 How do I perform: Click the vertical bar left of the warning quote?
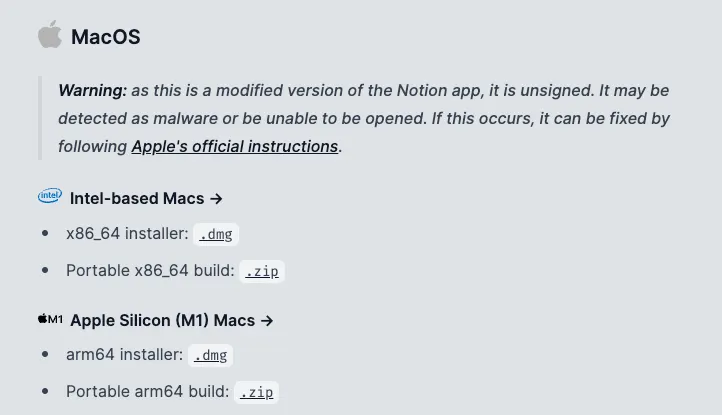40,118
